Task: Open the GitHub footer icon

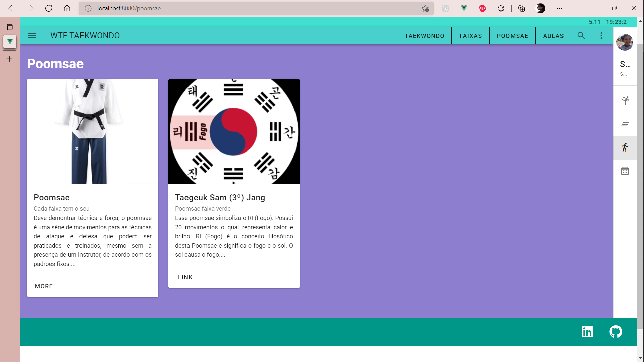Action: (615, 332)
